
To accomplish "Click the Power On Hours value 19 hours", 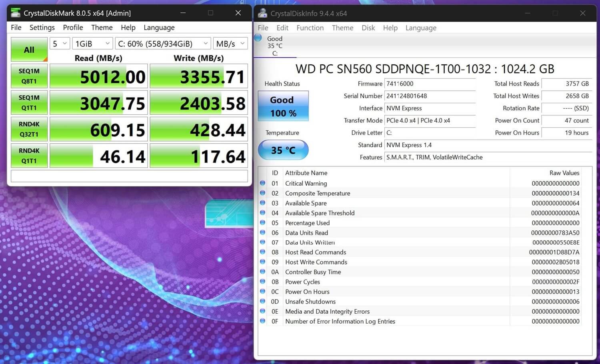I will pos(567,133).
